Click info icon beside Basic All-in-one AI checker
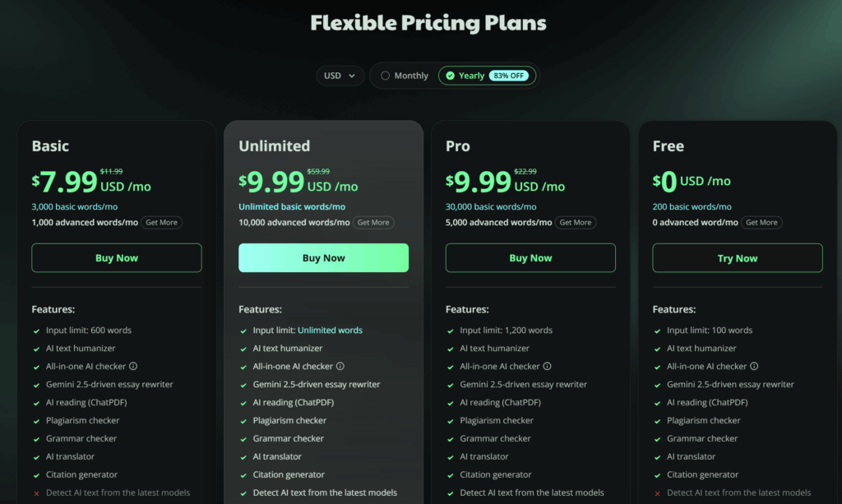Screen dimensions: 842x504 pyautogui.click(x=133, y=367)
